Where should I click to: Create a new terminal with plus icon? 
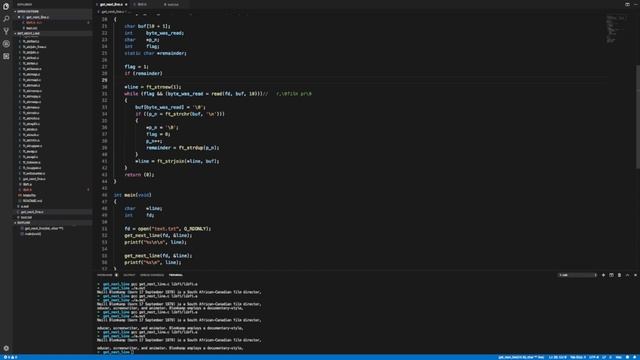(x=603, y=275)
